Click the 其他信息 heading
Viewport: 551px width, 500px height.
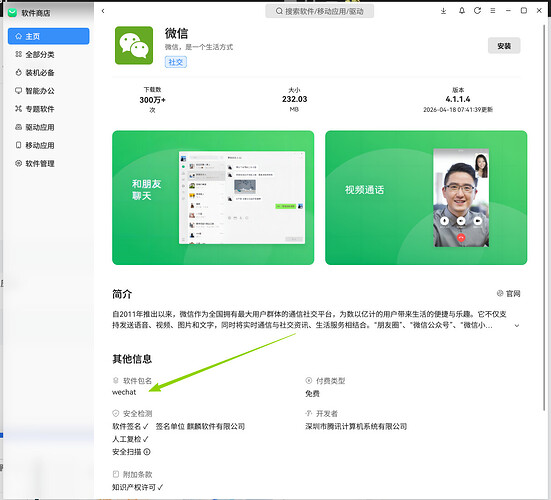[x=132, y=359]
